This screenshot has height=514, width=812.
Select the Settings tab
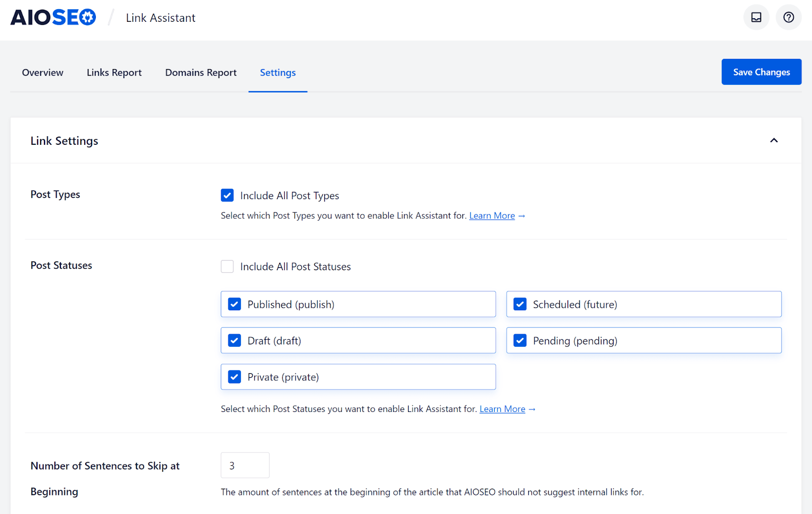pyautogui.click(x=278, y=73)
